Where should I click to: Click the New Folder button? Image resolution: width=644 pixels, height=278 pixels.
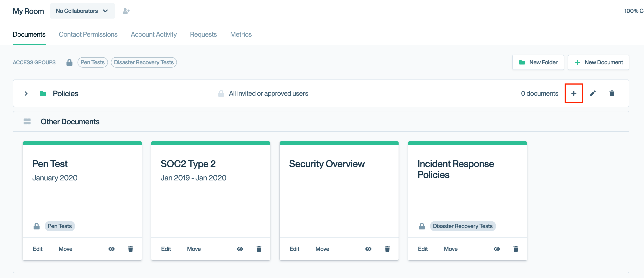point(538,62)
